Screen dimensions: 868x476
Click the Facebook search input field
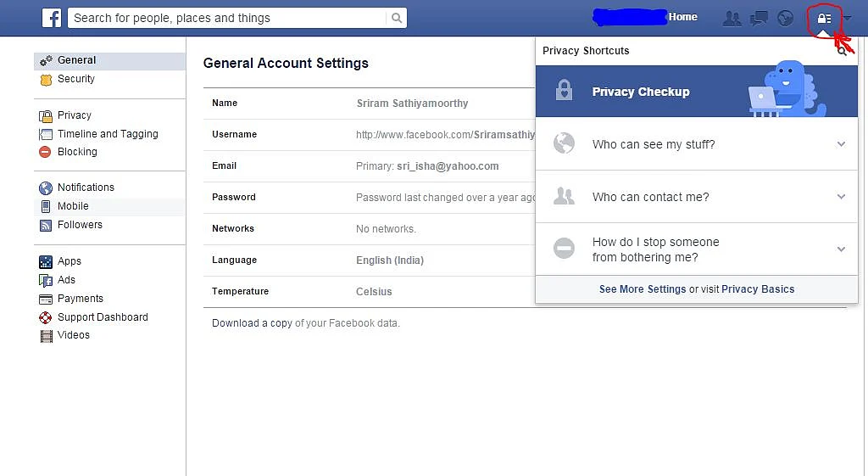coord(227,18)
